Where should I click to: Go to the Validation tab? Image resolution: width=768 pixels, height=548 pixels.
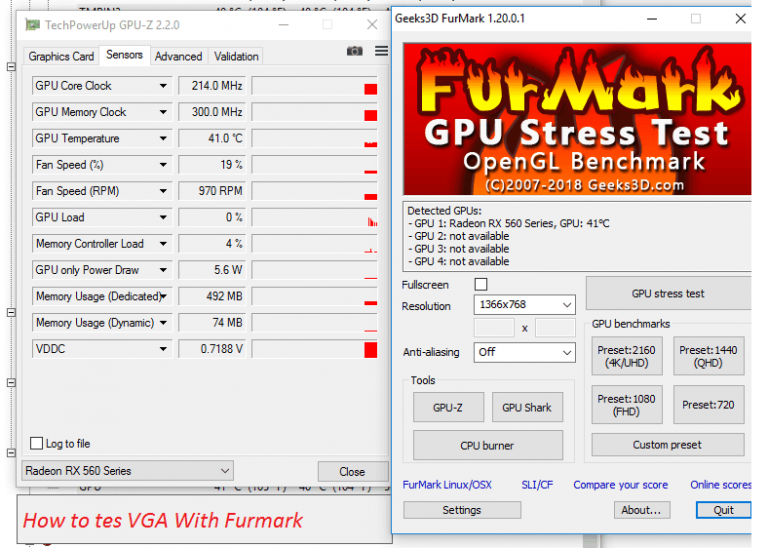[x=236, y=56]
